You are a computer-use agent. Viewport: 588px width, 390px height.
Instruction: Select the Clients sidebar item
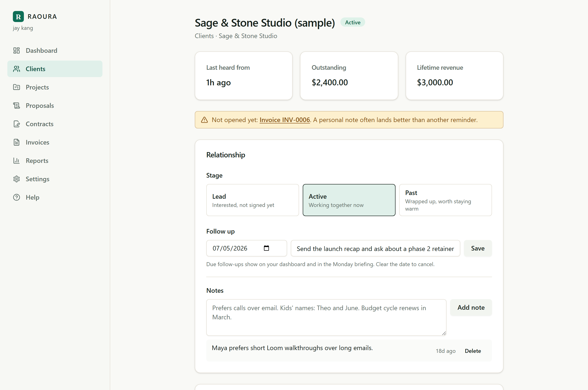point(55,69)
